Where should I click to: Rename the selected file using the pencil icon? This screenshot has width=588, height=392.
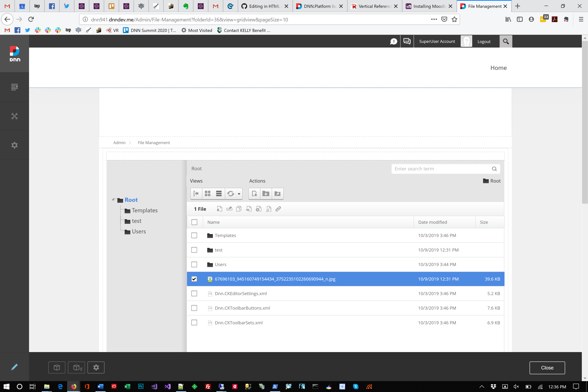[x=229, y=209]
